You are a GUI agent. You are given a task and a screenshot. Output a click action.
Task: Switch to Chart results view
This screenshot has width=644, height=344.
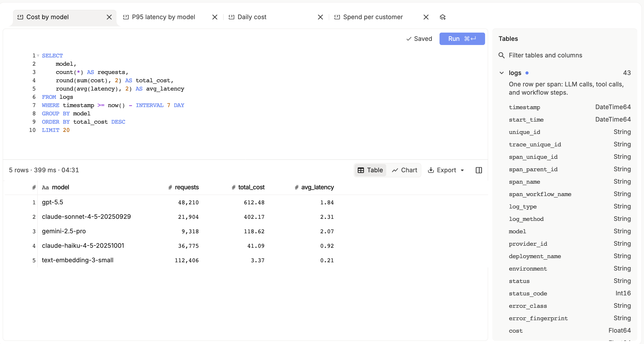(405, 170)
